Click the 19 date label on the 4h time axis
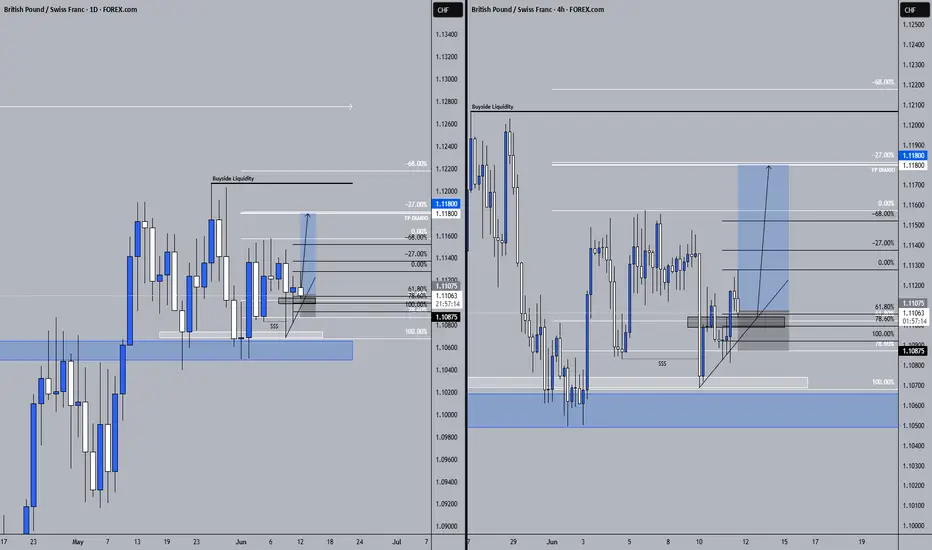 862,542
